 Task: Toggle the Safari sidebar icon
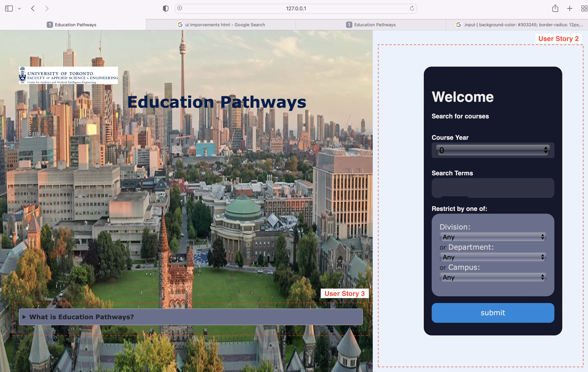[x=9, y=8]
